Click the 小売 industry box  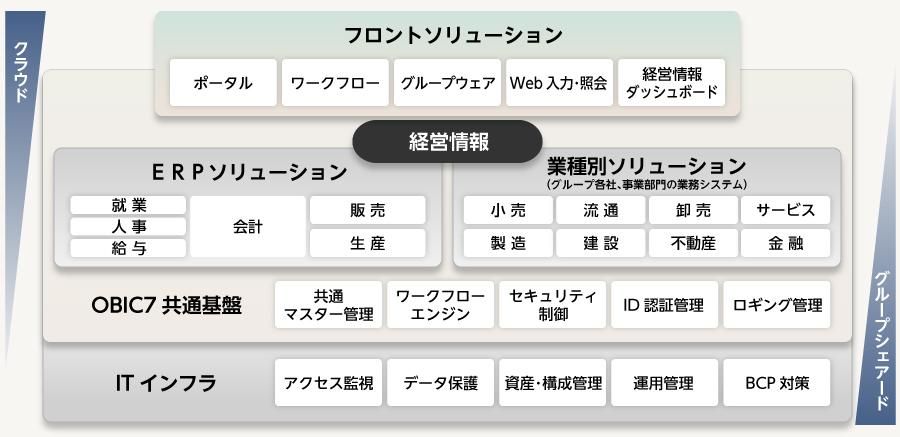pos(508,210)
